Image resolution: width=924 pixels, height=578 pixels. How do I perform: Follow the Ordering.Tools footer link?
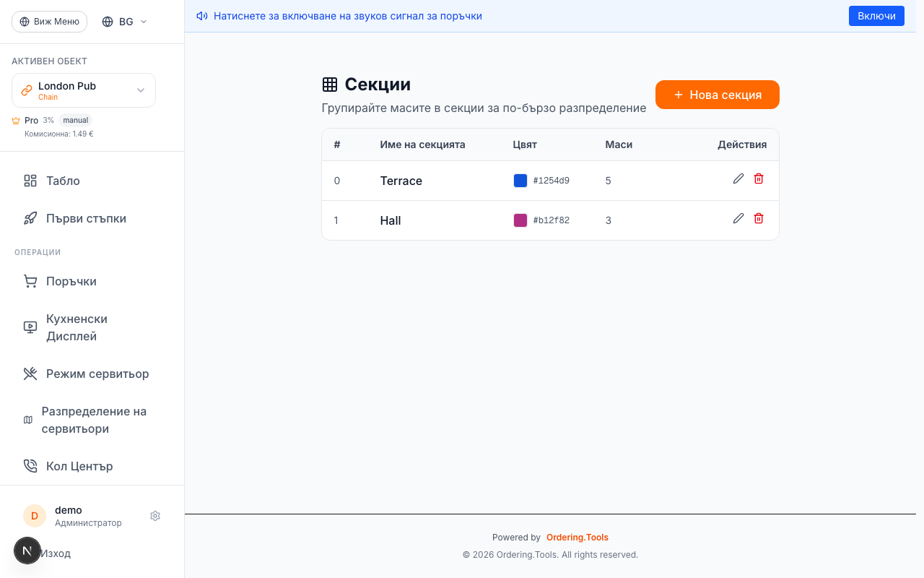[577, 538]
